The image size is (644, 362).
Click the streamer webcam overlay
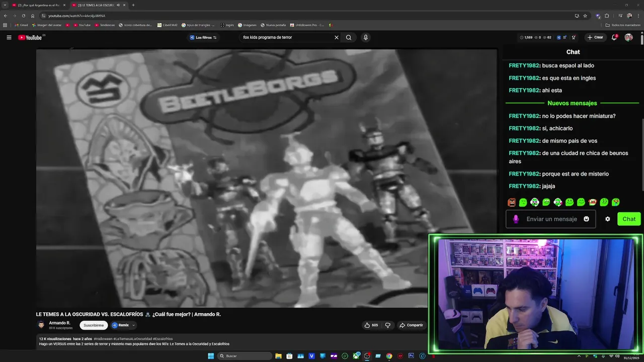pyautogui.click(x=536, y=294)
